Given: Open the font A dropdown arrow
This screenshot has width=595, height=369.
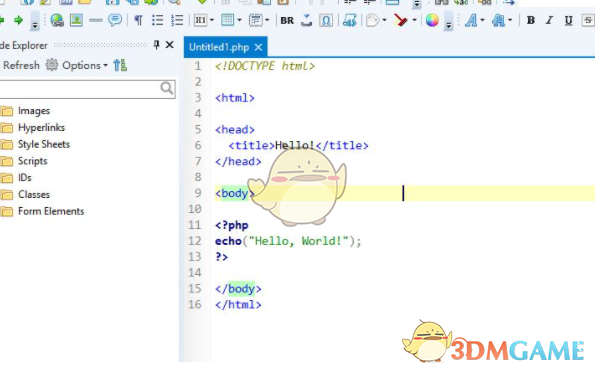Looking at the screenshot, I should click(x=482, y=20).
